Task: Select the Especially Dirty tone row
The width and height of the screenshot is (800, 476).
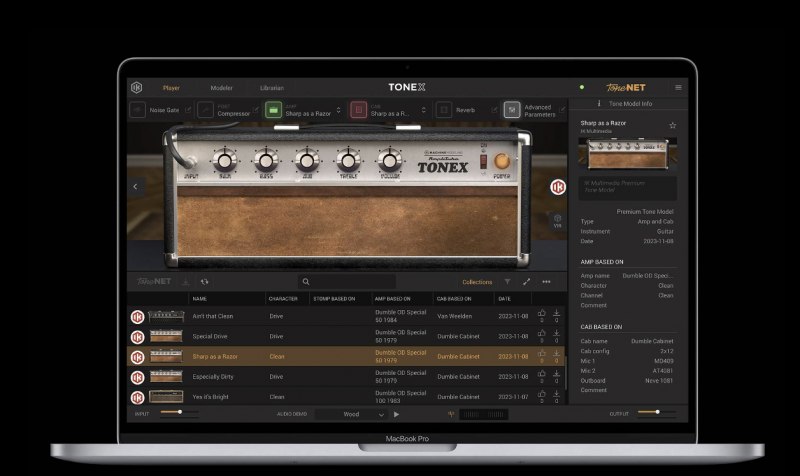Action: 346,377
